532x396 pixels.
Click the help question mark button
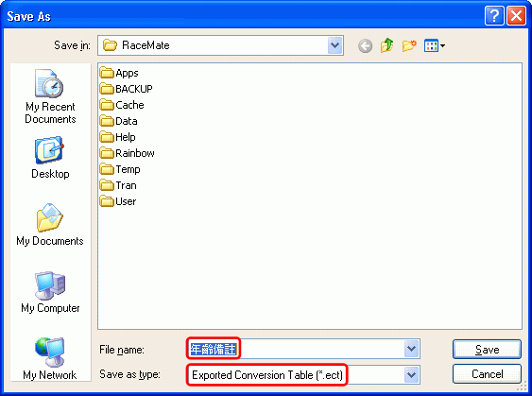tap(494, 16)
